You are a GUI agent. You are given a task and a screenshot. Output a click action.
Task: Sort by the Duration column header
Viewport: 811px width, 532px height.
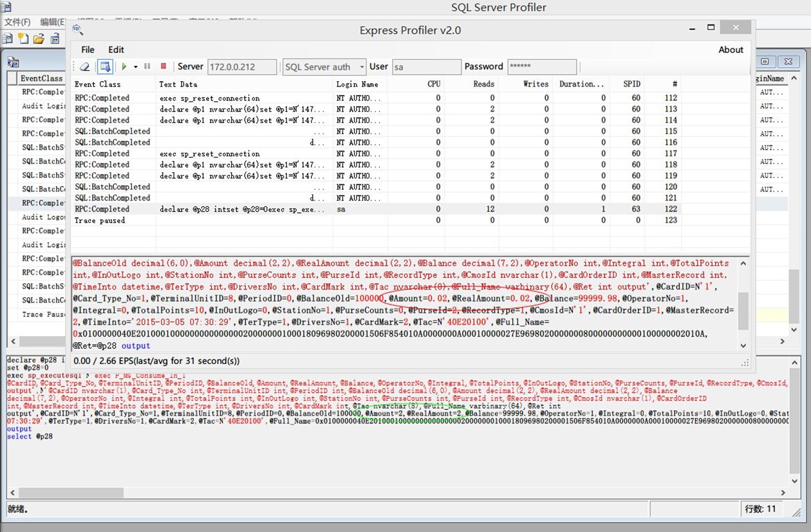click(581, 84)
